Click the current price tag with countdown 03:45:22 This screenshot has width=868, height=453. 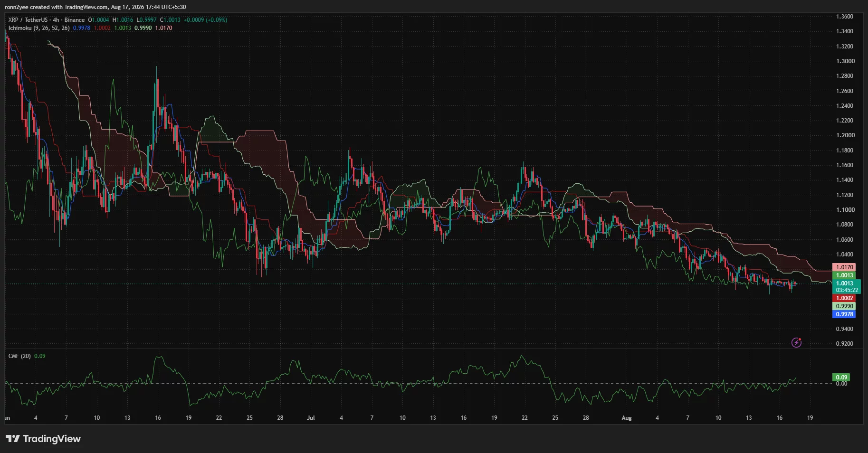pos(847,287)
